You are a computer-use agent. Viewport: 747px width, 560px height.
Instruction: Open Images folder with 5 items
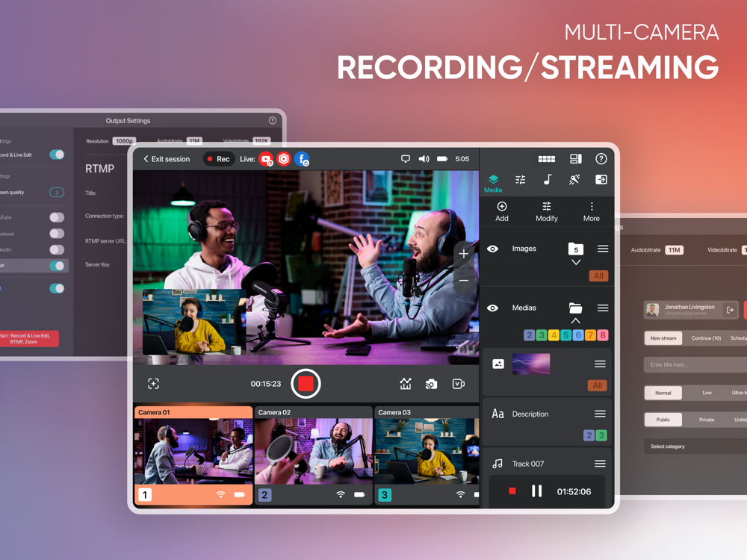pyautogui.click(x=575, y=249)
